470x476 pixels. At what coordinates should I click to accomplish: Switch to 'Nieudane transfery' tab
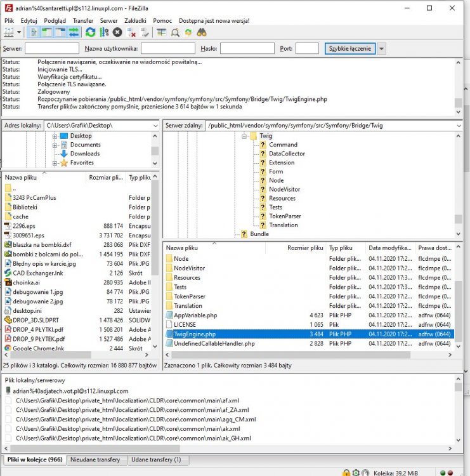pyautogui.click(x=95, y=459)
